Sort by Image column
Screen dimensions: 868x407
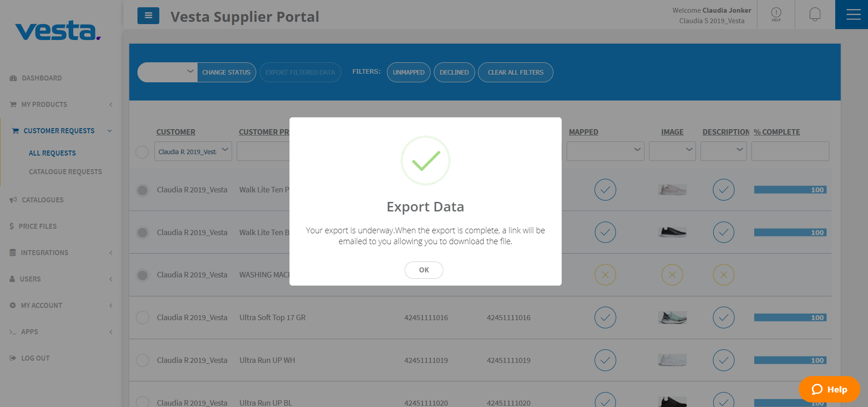point(672,132)
